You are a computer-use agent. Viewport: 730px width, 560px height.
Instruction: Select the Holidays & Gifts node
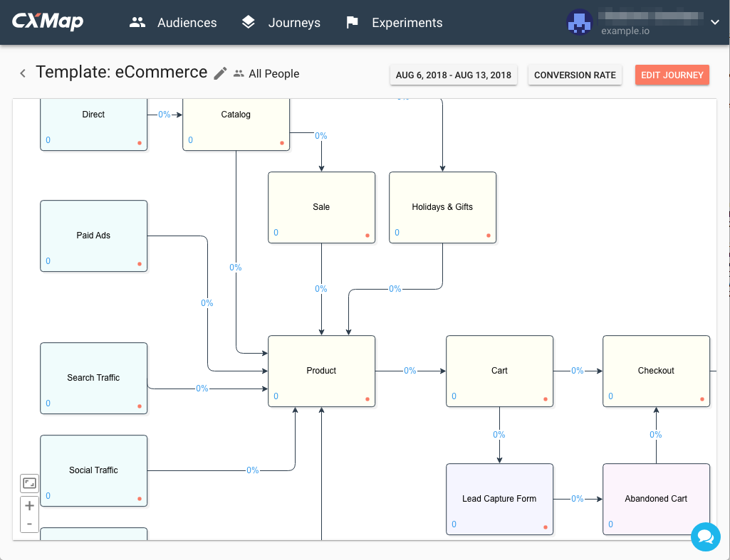(x=443, y=208)
